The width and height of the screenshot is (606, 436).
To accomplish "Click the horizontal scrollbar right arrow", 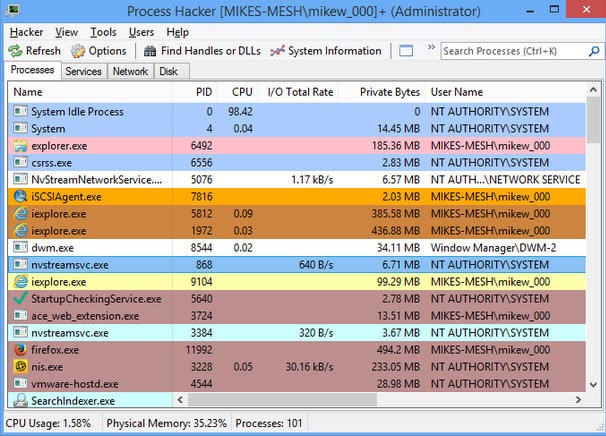I will tap(578, 400).
